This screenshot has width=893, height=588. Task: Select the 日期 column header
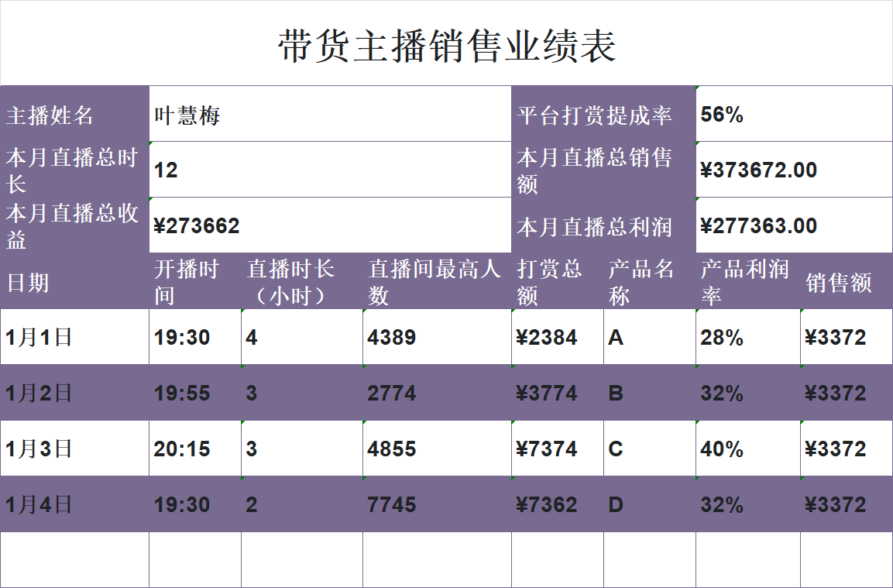point(70,280)
